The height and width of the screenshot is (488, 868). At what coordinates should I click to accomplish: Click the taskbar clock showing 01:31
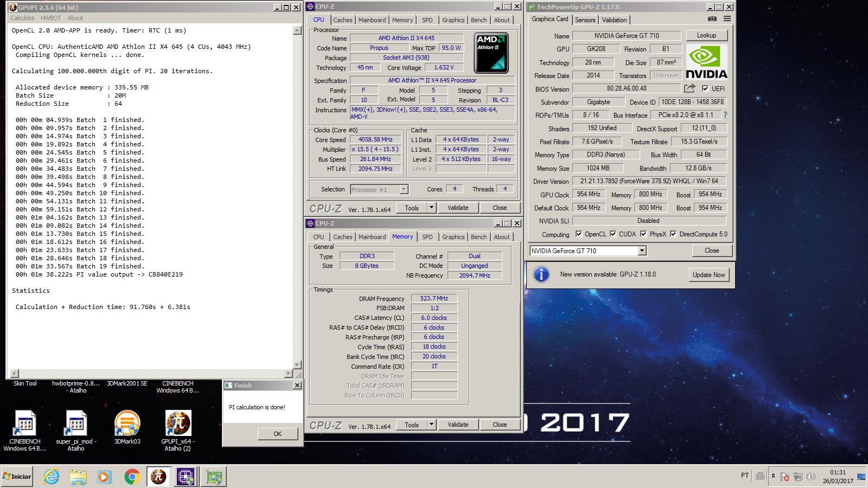[838, 477]
